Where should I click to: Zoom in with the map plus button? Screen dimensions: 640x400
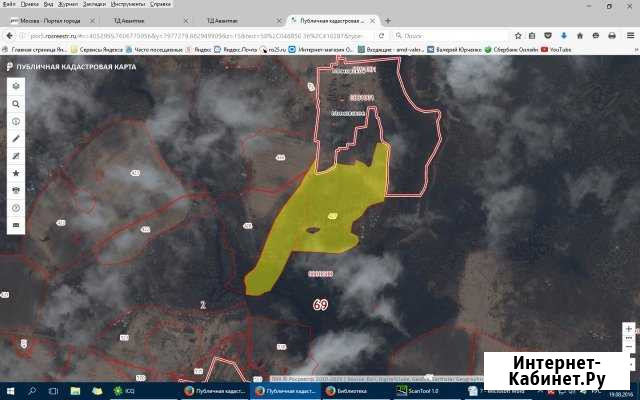point(629,329)
